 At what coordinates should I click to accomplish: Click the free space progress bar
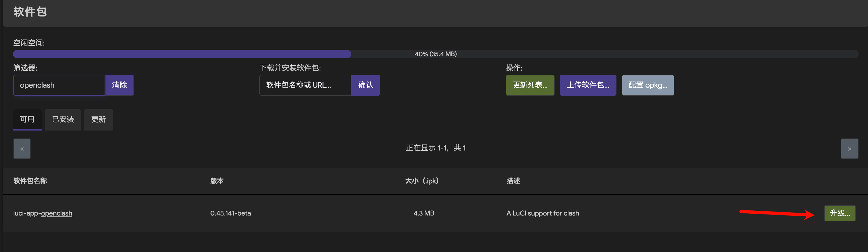(435, 54)
